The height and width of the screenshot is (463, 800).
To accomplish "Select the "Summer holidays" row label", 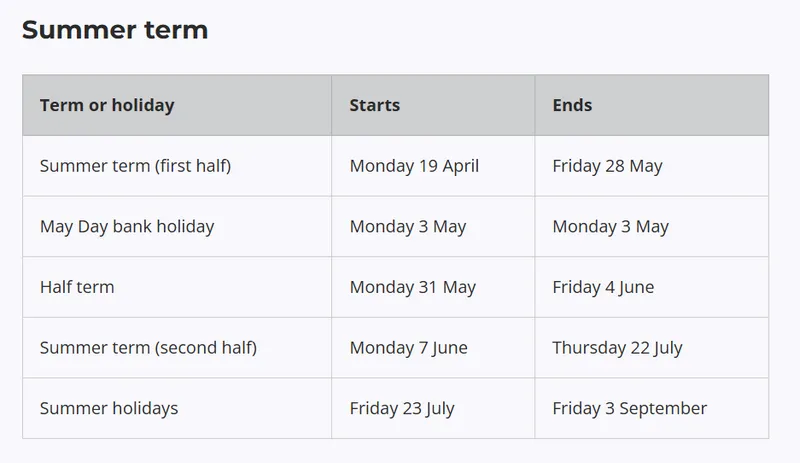I will (109, 408).
